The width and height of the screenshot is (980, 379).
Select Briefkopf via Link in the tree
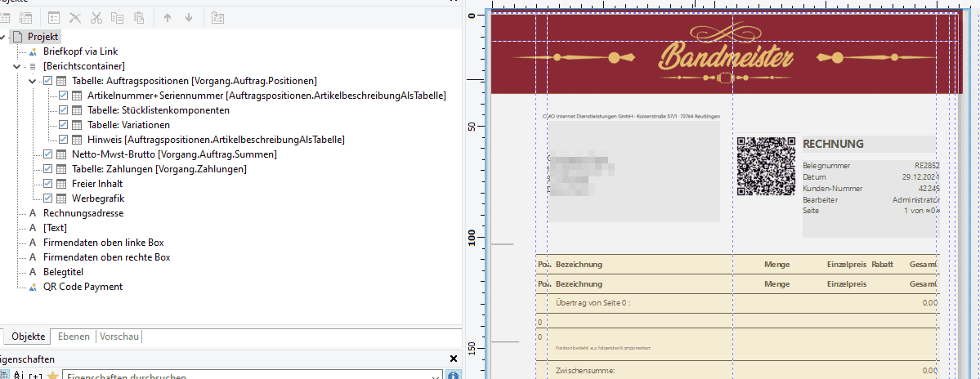pos(81,51)
